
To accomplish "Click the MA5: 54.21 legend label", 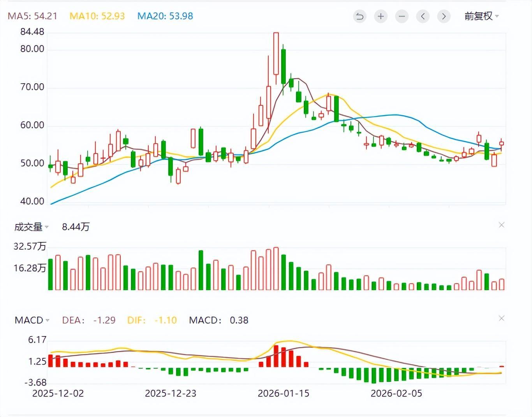I will point(32,16).
